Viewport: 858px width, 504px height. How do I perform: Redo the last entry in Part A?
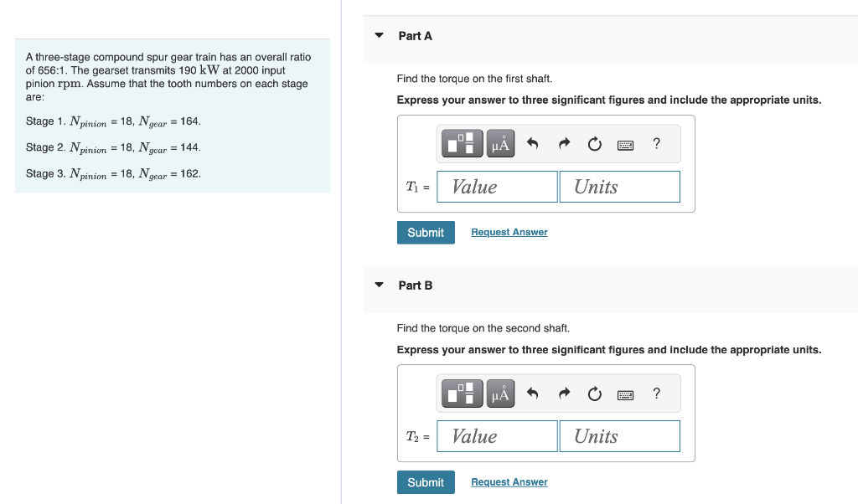pos(563,143)
